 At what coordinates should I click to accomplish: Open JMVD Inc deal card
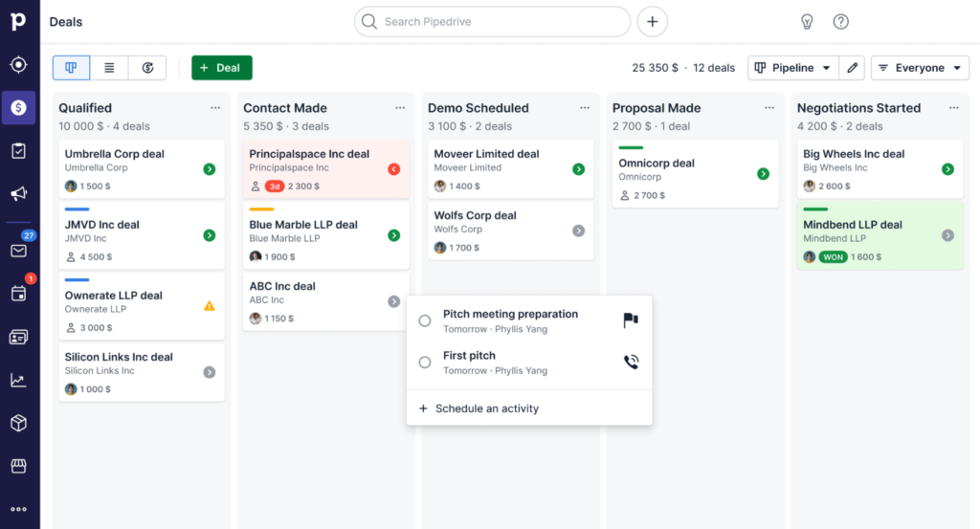[142, 235]
